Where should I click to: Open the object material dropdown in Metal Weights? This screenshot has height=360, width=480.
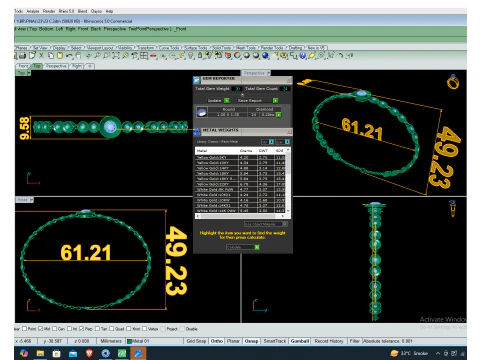pyautogui.click(x=266, y=224)
